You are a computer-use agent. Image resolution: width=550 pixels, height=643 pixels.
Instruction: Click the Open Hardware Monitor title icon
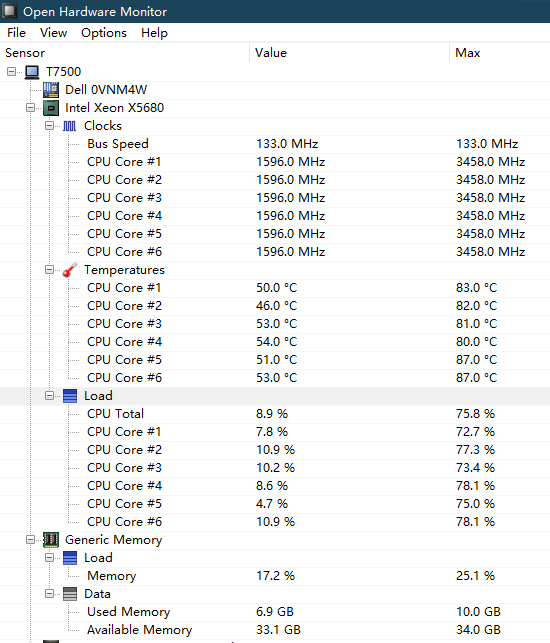[9, 11]
